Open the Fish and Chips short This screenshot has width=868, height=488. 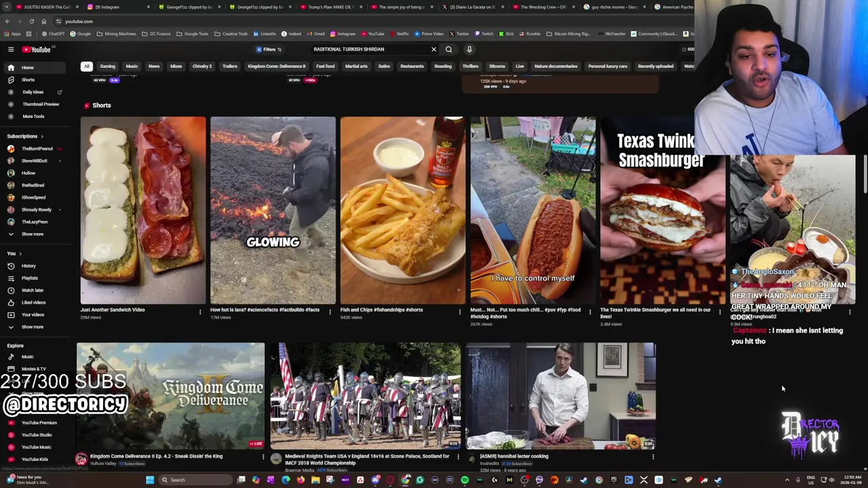pyautogui.click(x=403, y=210)
